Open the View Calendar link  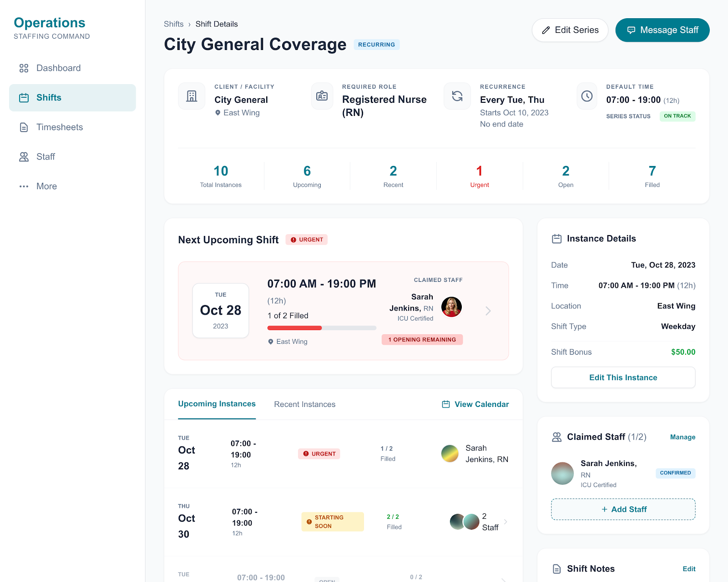pos(475,404)
